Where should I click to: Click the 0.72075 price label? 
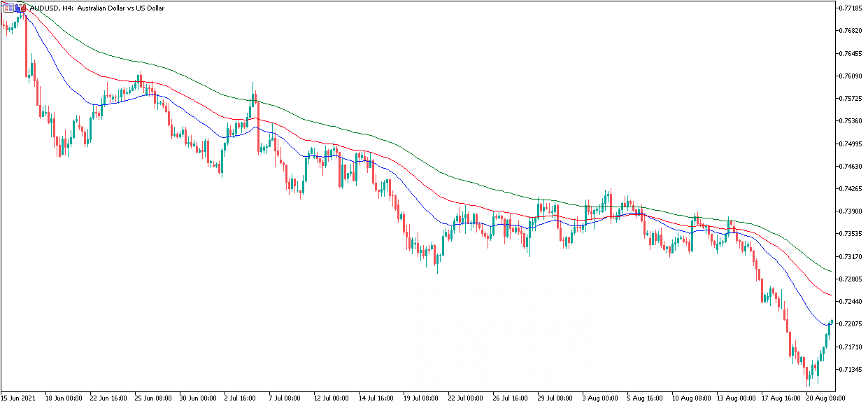pos(851,323)
